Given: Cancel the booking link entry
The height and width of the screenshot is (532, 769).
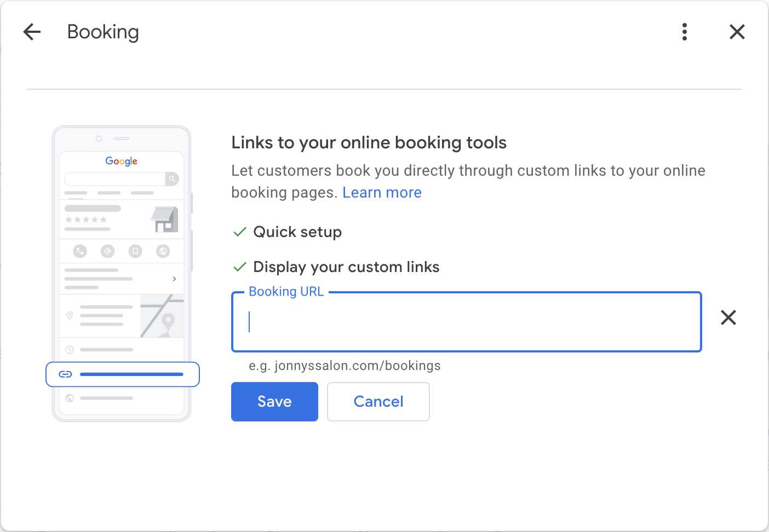Looking at the screenshot, I should (378, 402).
